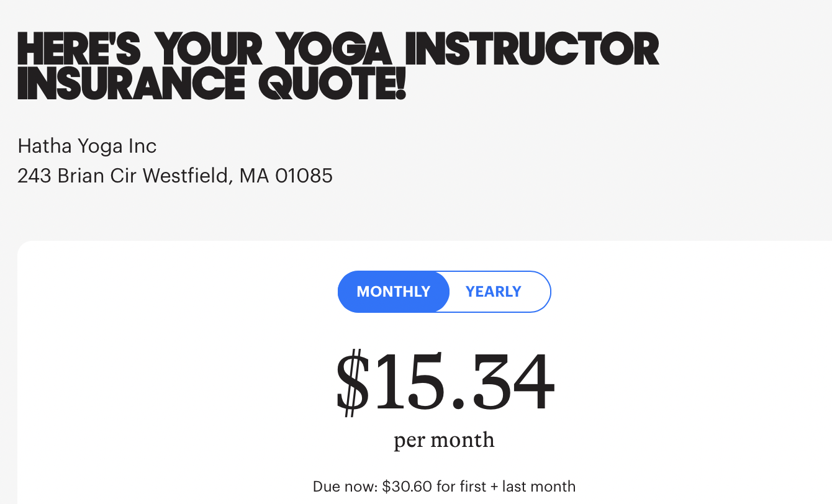This screenshot has height=504, width=832.
Task: Click the state abbreviation 'MA'
Action: [x=254, y=176]
